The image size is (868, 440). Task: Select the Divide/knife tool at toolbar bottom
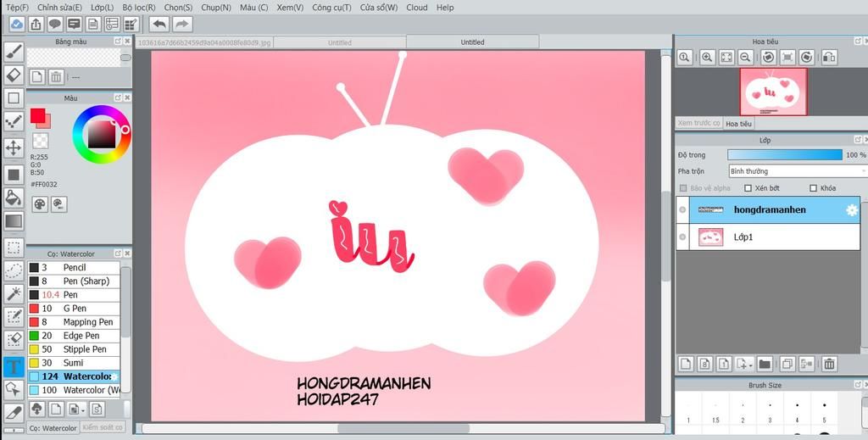[x=14, y=412]
